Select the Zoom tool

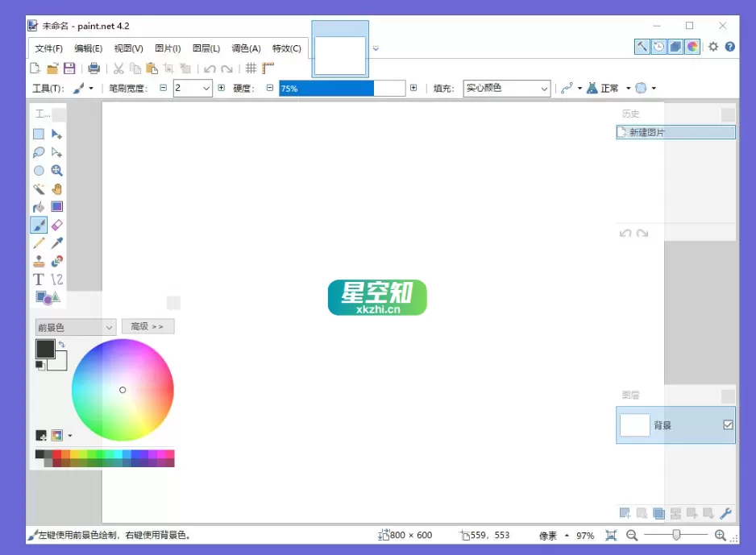pos(56,170)
